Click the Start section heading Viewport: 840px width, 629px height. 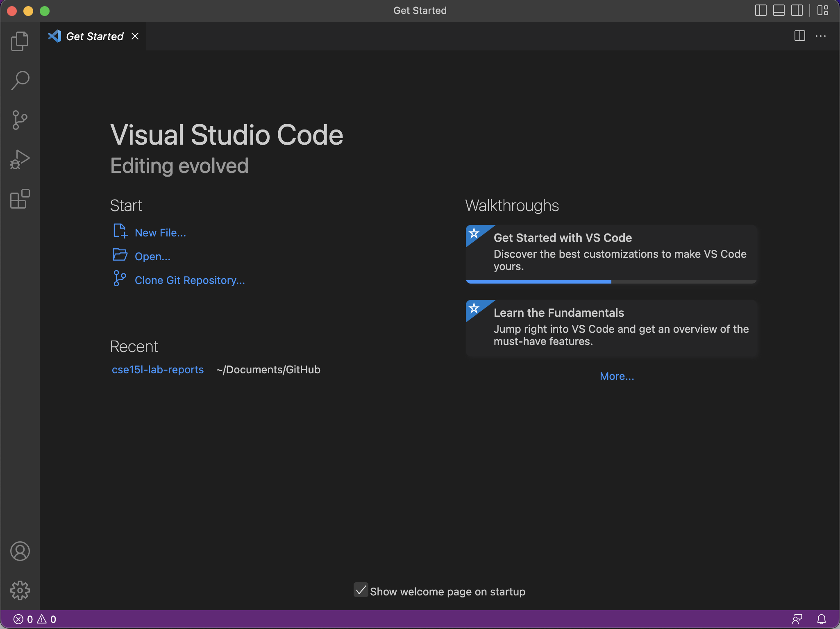(126, 206)
